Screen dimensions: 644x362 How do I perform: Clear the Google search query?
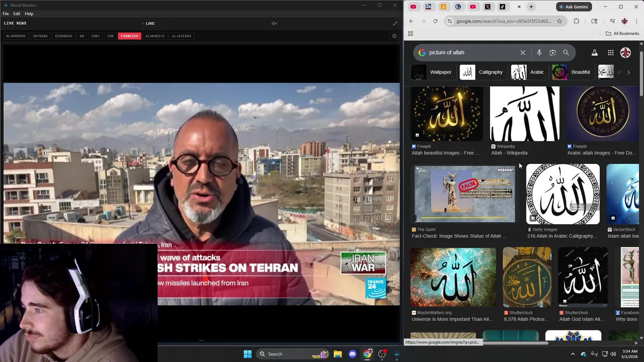523,52
